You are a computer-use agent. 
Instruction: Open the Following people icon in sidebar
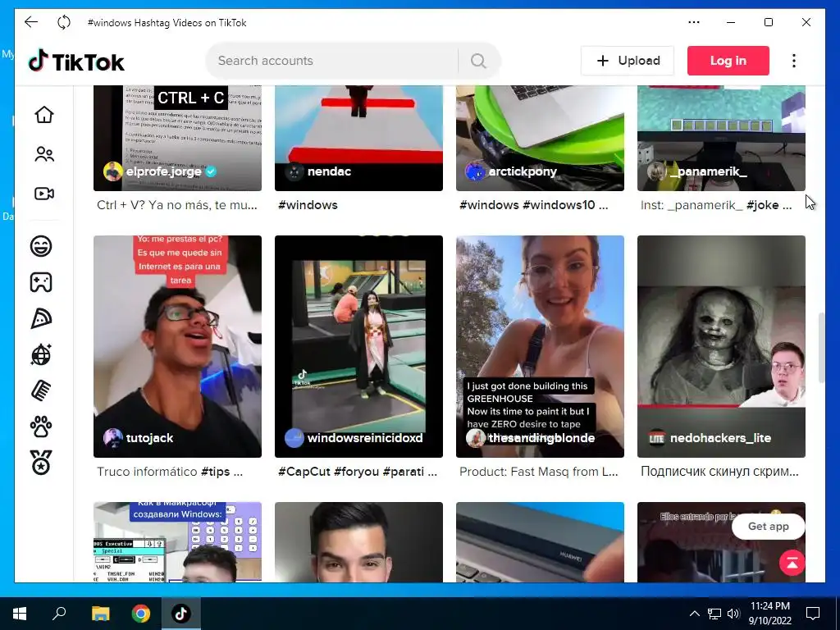click(x=44, y=154)
